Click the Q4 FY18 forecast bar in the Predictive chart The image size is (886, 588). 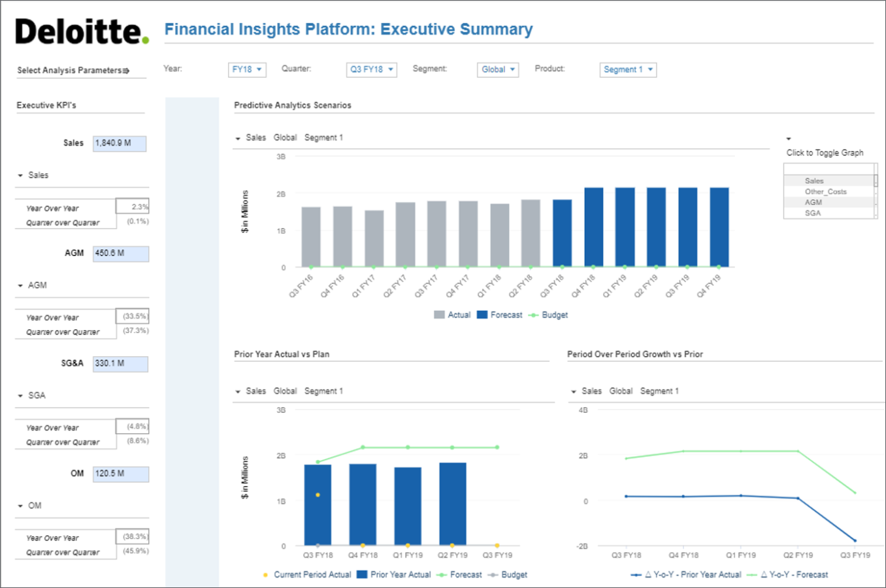click(x=593, y=227)
